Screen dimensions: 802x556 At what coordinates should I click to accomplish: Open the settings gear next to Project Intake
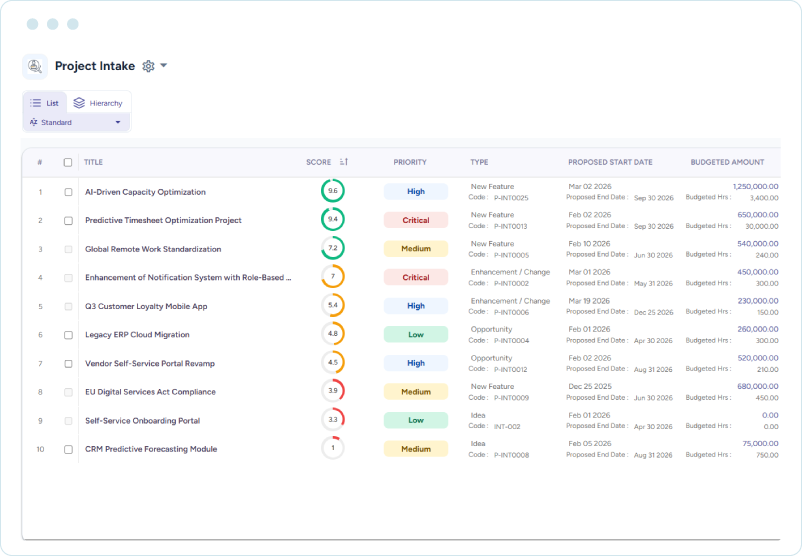click(148, 66)
